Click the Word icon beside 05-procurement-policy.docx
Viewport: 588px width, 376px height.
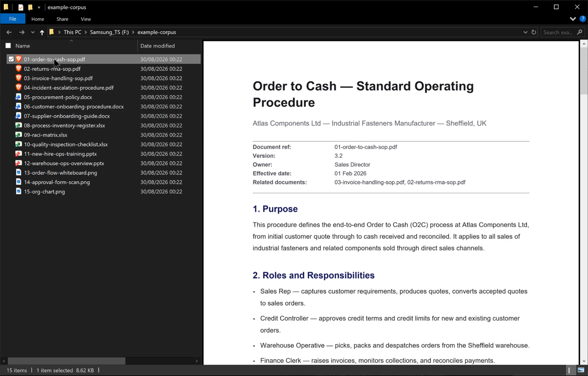coord(19,97)
